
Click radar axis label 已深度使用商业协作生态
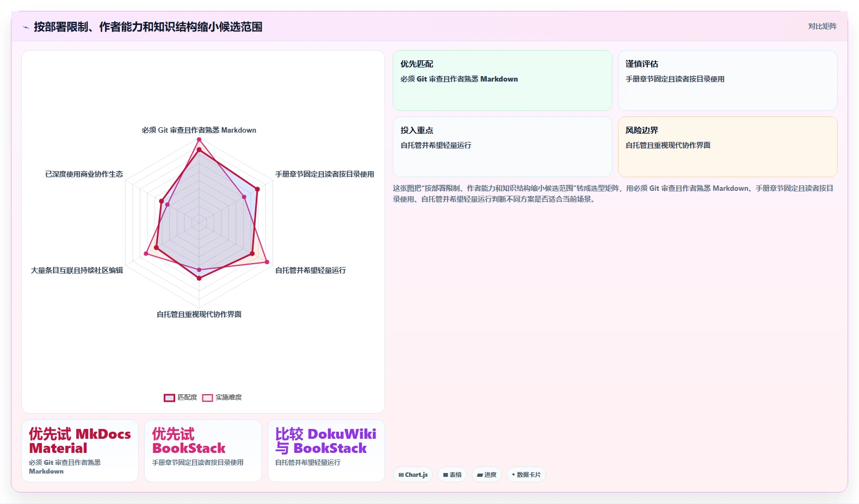84,174
